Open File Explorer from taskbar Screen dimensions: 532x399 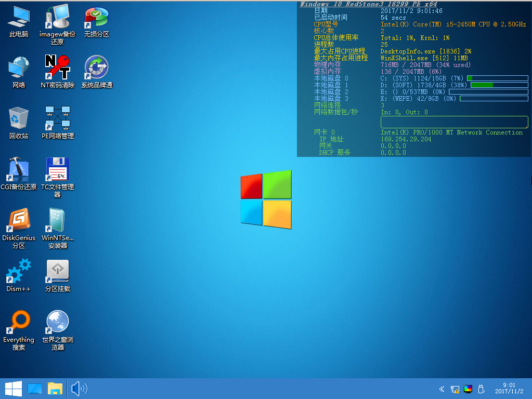(55, 389)
